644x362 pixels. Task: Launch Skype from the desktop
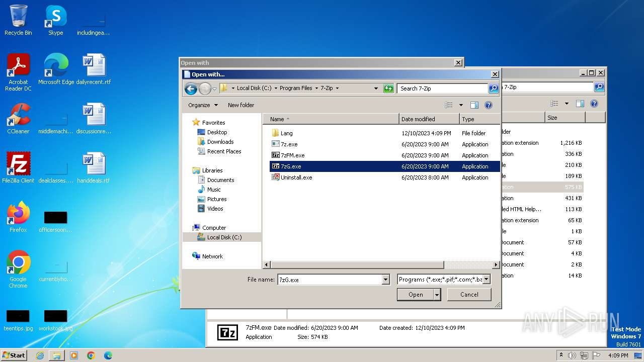coord(56,20)
